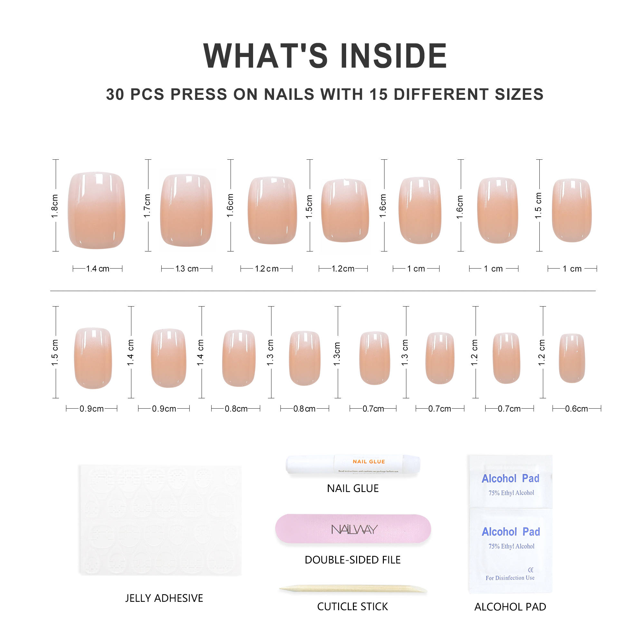Screen dimensions: 644x644
Task: Click the top Alcohol Pad packet
Action: (510, 482)
